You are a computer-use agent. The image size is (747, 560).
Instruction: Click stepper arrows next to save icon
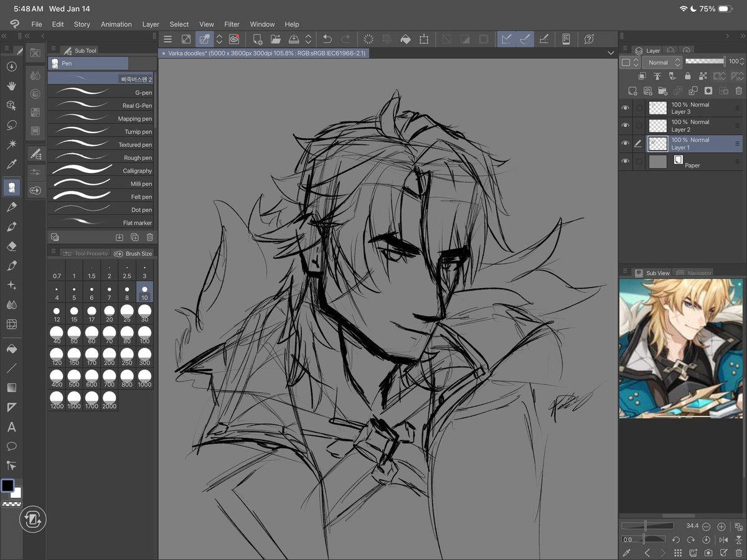point(308,39)
